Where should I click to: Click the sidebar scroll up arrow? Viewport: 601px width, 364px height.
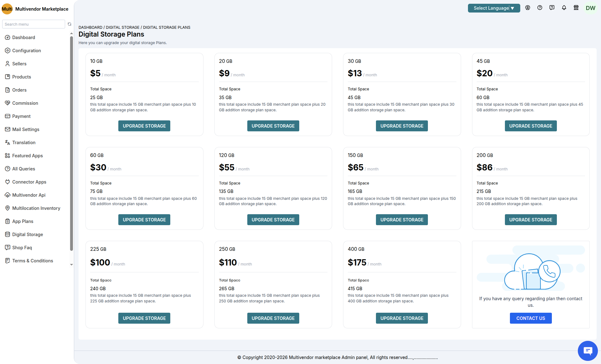coord(71,33)
